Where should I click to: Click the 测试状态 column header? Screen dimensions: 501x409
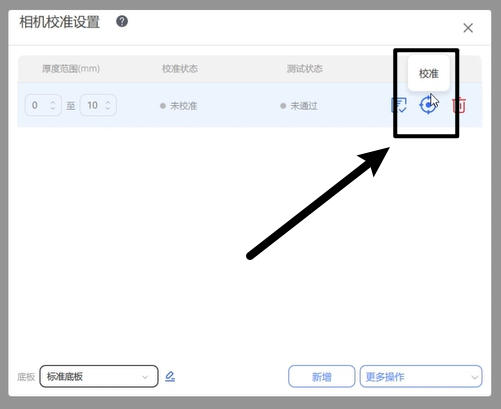pos(305,69)
